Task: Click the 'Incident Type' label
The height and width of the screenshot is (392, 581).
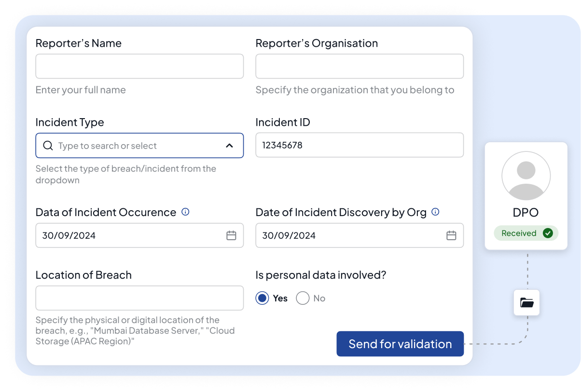Action: pyautogui.click(x=70, y=122)
